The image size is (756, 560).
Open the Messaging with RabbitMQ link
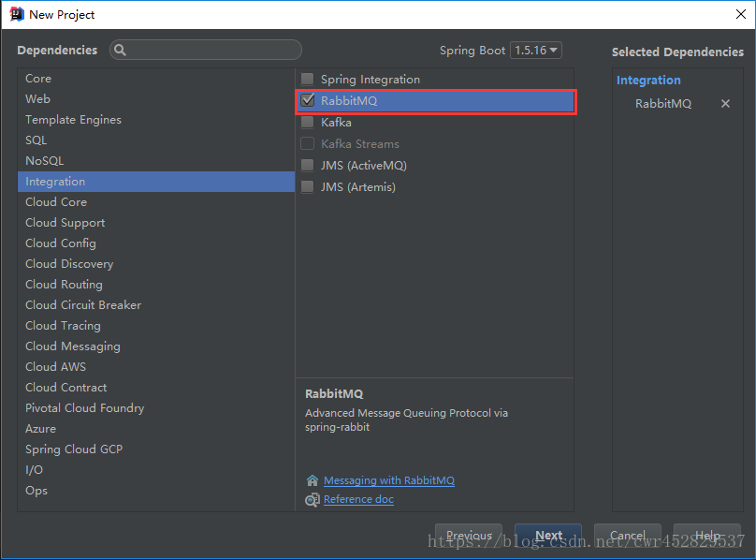[x=389, y=480]
